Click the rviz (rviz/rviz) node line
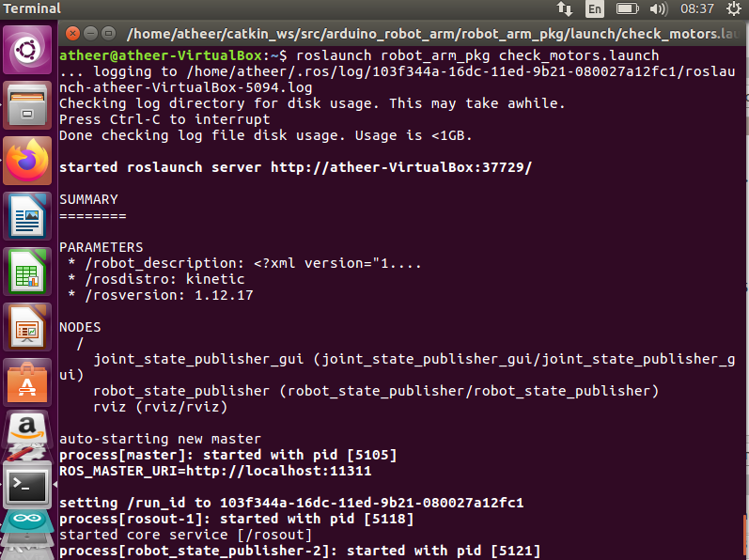 pos(161,407)
